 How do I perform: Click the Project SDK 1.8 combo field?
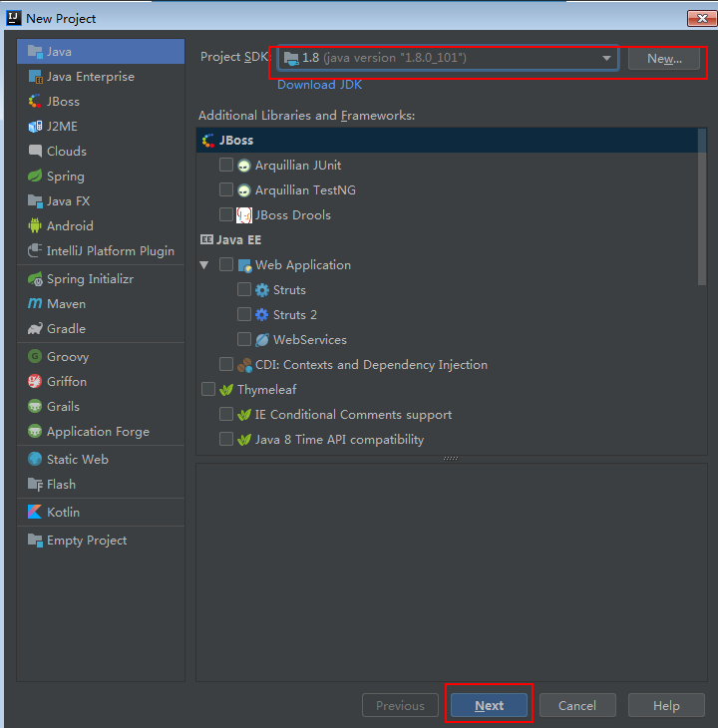tap(449, 58)
